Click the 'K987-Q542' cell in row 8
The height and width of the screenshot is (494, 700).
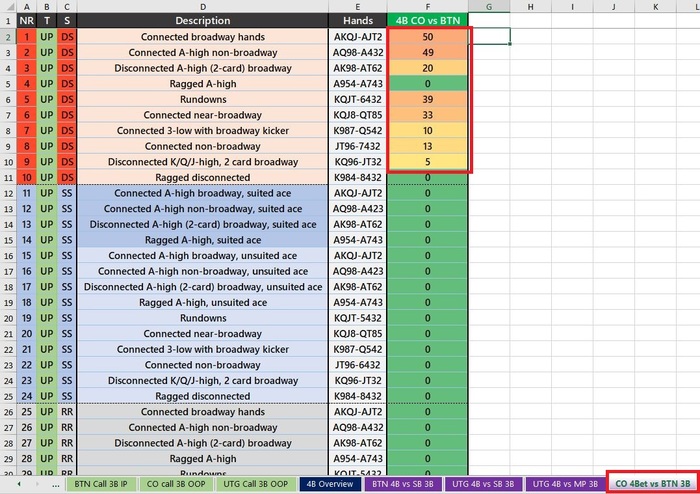click(x=358, y=131)
